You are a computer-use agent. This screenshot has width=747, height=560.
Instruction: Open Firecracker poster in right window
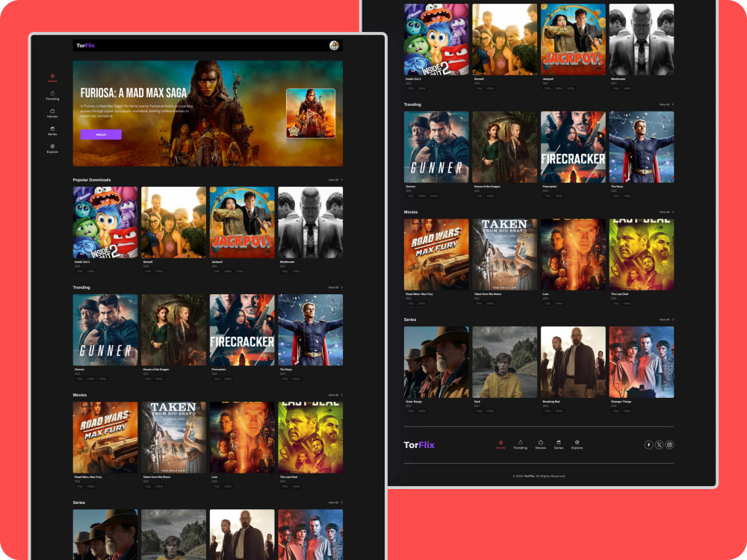tap(573, 147)
